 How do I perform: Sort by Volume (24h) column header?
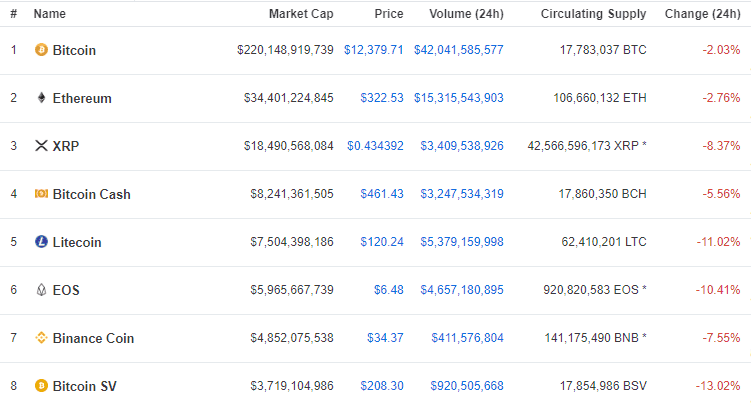coord(466,14)
